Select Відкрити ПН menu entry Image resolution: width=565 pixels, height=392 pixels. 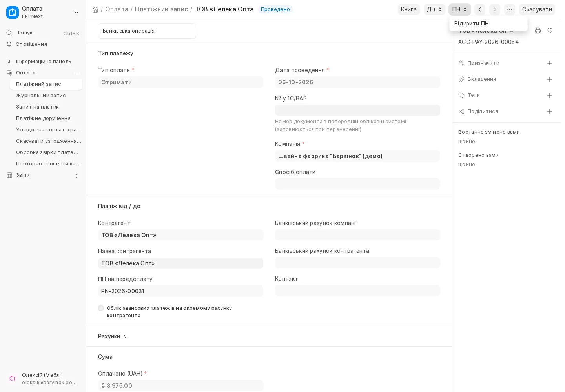[488, 24]
